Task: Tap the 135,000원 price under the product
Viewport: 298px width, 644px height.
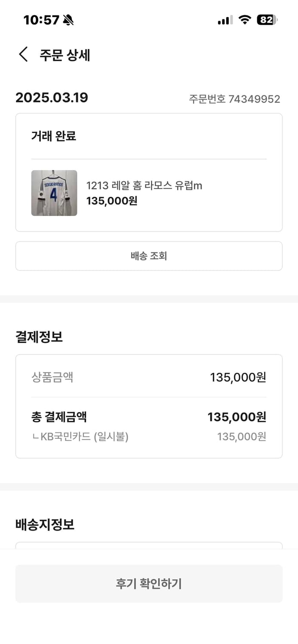Action: pos(111,201)
